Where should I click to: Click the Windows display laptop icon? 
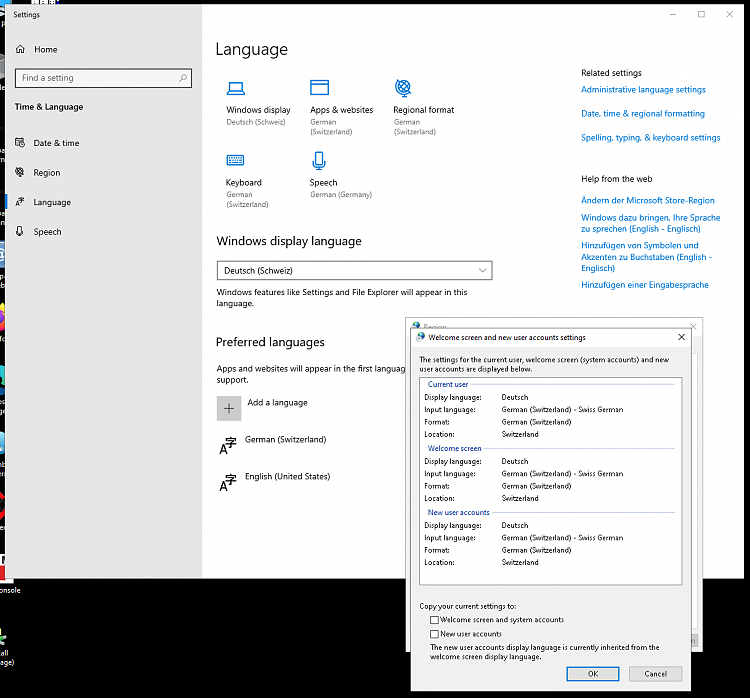pyautogui.click(x=235, y=89)
